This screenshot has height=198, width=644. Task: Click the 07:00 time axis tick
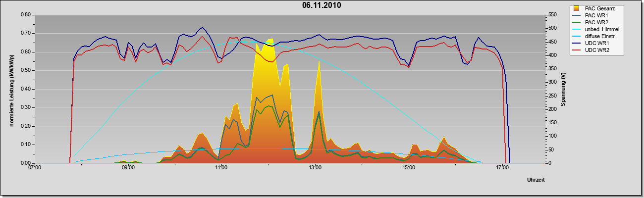(x=35, y=167)
